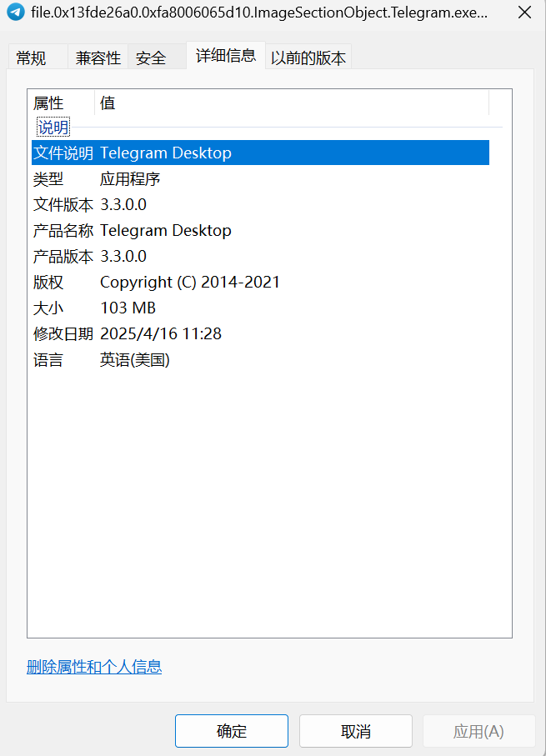Select the 修改日期 property label
Screen dimensions: 546x756
tap(63, 333)
